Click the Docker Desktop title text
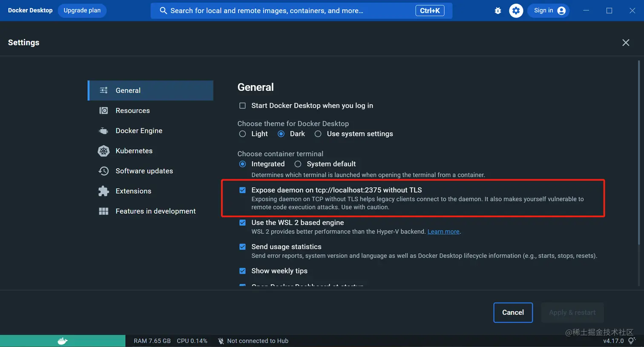 coord(30,11)
